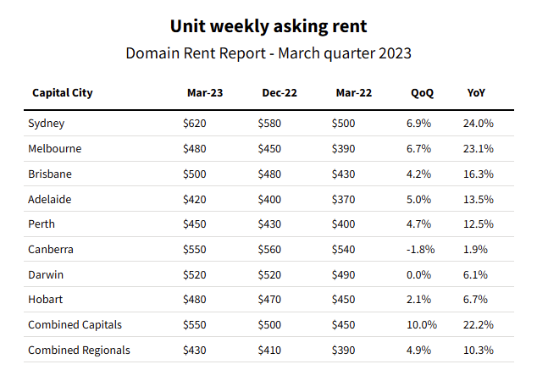Click Sydney's YoY value of 24.0%
This screenshot has width=537, height=392.
(478, 124)
